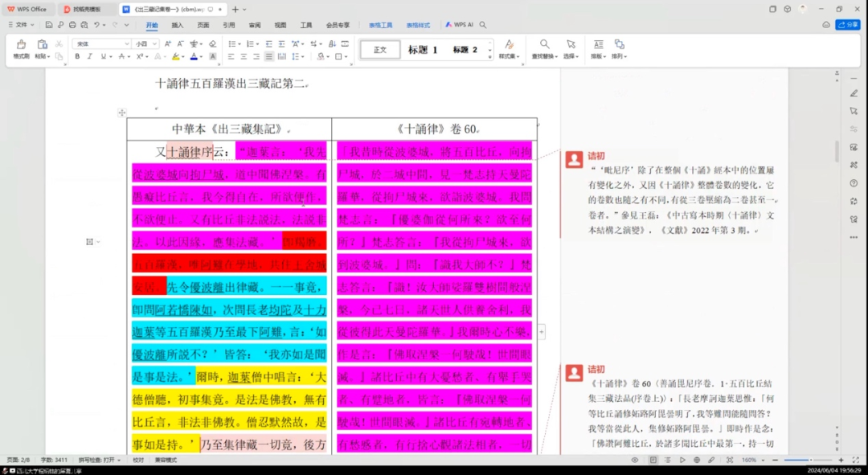Click the table move handle above the table

(x=122, y=113)
